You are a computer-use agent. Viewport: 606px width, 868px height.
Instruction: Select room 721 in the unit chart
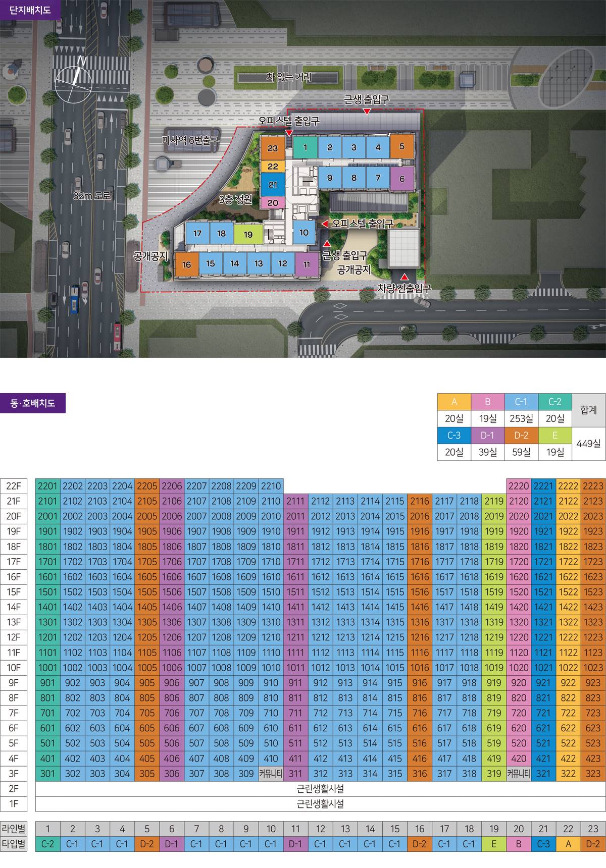click(x=543, y=713)
